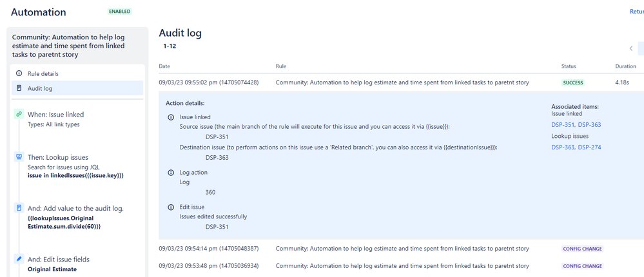Open DSP-351 link under Associated items
This screenshot has width=644, height=277.
point(562,125)
